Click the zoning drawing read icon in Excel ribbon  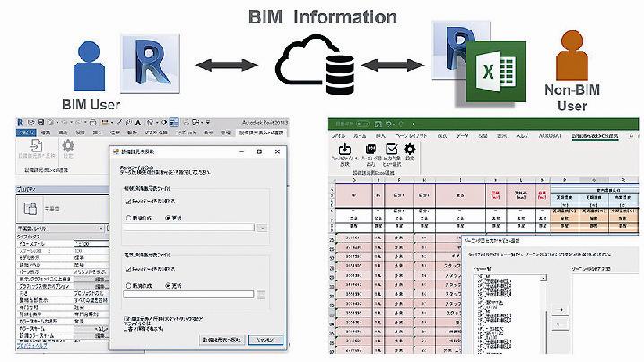(x=370, y=149)
